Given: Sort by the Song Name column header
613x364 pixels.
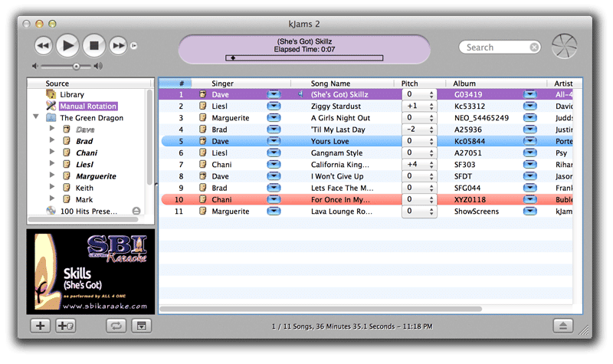Looking at the screenshot, I should click(x=343, y=84).
